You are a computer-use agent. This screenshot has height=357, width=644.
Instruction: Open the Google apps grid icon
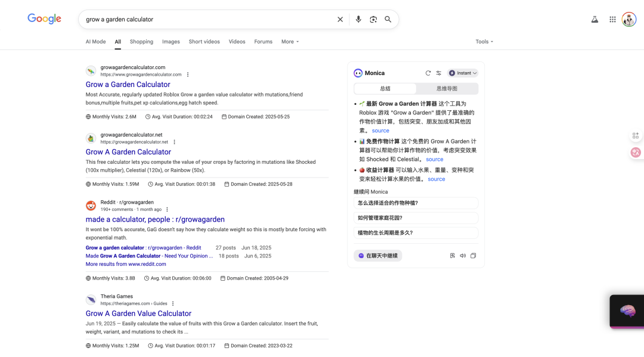click(612, 19)
